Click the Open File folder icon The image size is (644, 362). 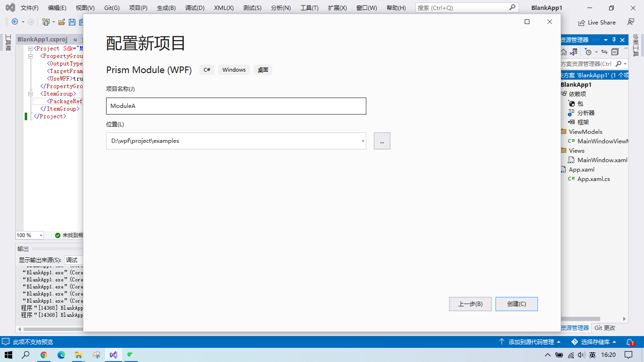point(62,22)
